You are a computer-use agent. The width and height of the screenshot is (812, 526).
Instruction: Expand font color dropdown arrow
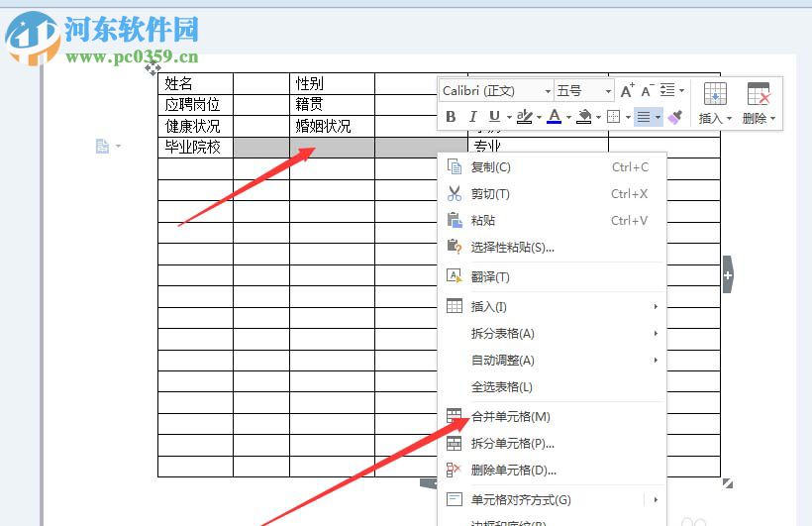click(568, 117)
